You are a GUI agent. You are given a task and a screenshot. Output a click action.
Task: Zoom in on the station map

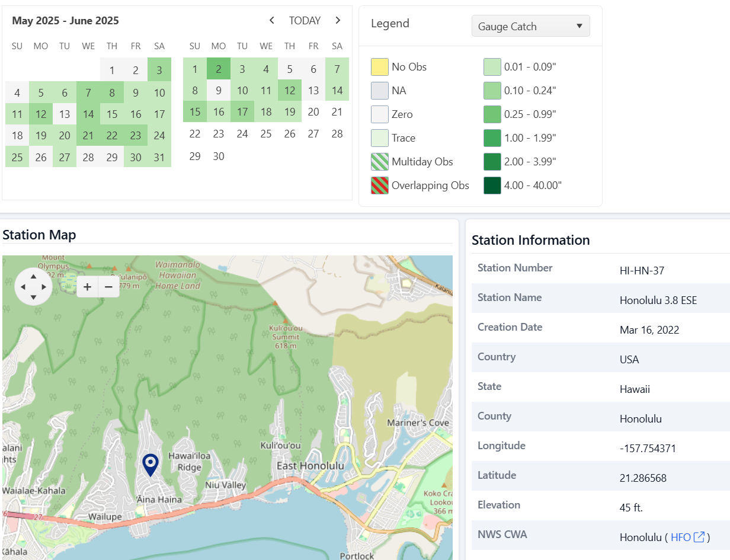pyautogui.click(x=87, y=287)
